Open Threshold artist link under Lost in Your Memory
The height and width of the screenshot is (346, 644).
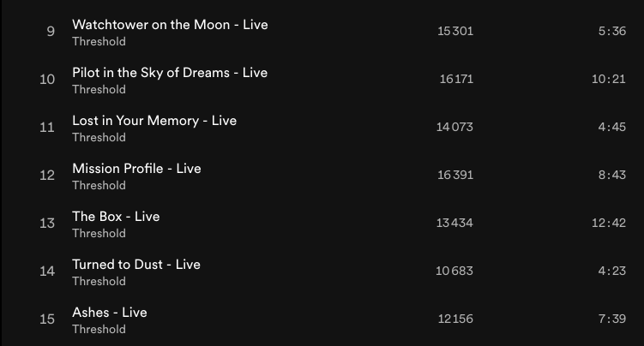tap(99, 137)
